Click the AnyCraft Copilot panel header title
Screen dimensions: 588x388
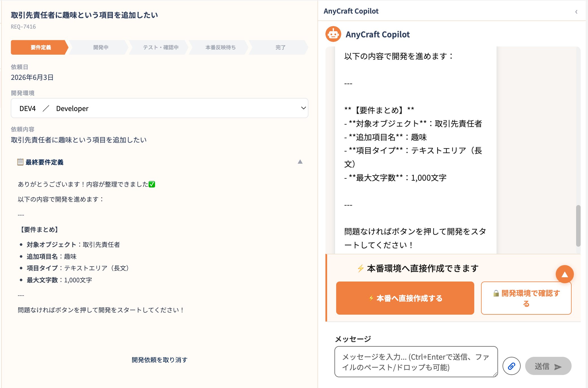coord(351,11)
